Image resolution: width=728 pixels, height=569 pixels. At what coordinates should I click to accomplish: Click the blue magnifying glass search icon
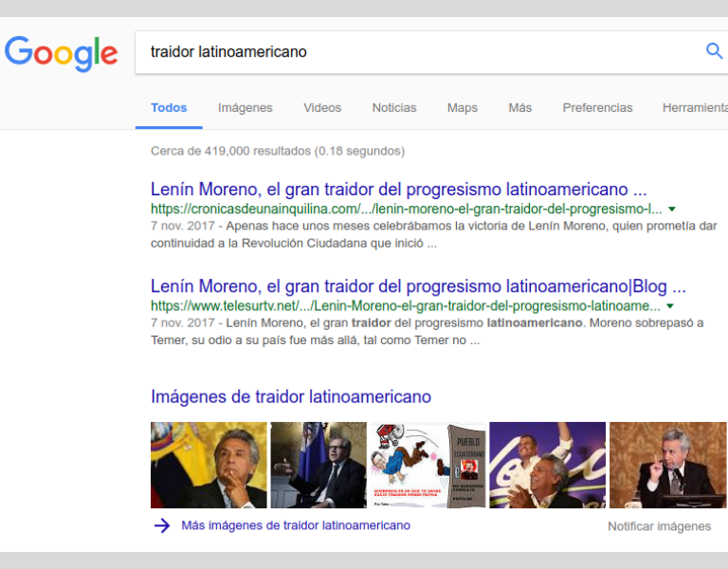coord(714,50)
